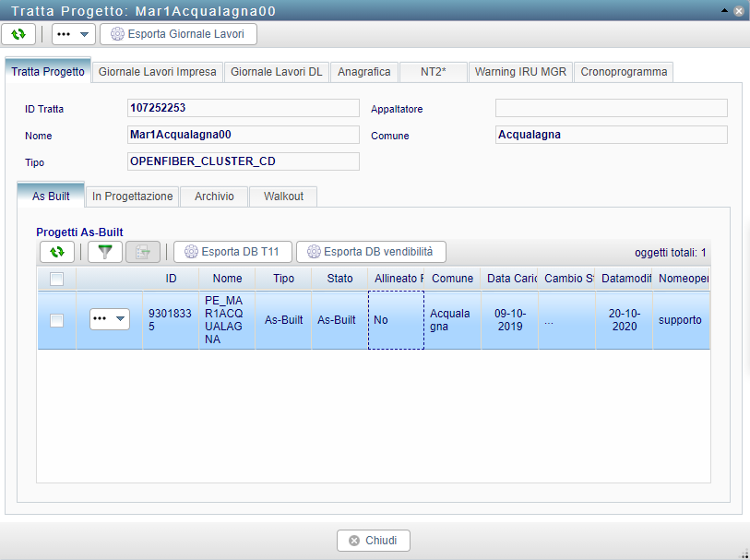
Task: Open the In Progettazione sub-tab
Action: point(133,197)
